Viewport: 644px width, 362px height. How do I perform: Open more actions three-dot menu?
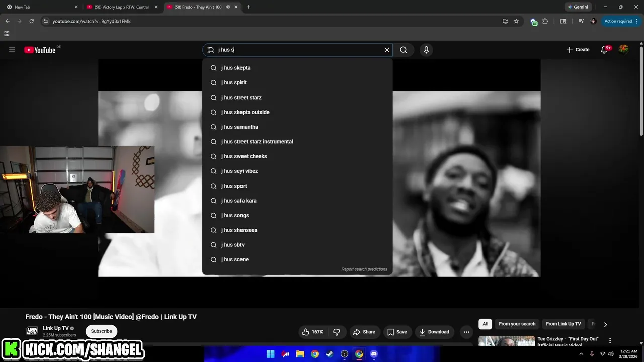pyautogui.click(x=466, y=332)
